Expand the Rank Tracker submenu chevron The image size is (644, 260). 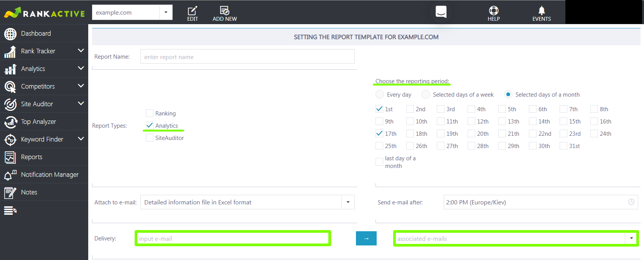pos(81,51)
